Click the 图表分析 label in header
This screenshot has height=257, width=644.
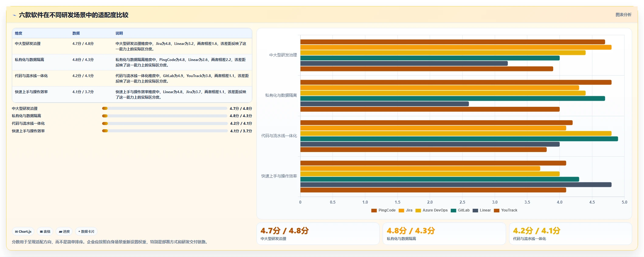[623, 15]
